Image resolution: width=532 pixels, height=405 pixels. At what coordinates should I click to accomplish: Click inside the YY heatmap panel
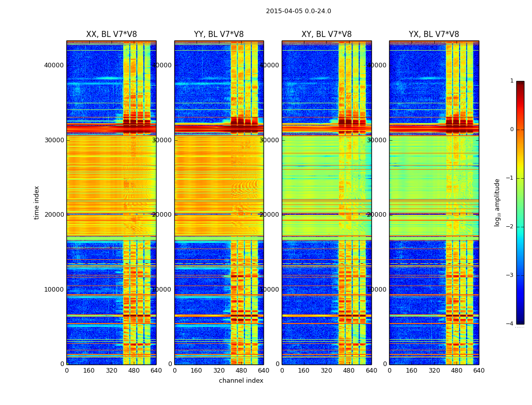(219, 202)
